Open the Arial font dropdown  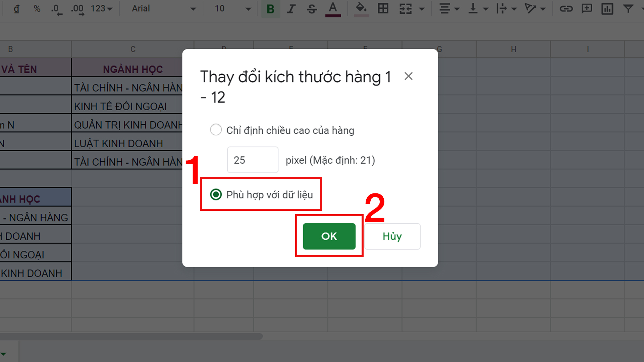[x=161, y=9]
